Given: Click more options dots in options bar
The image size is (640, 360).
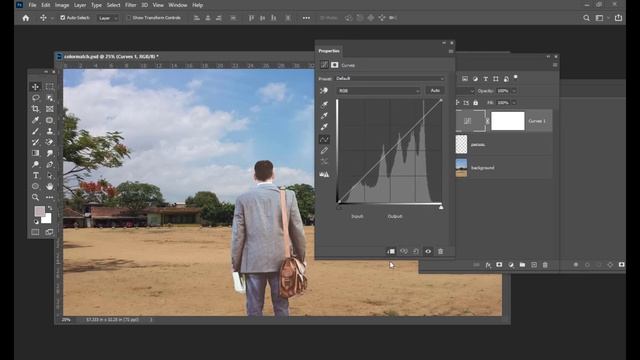Looking at the screenshot, I should pyautogui.click(x=306, y=18).
